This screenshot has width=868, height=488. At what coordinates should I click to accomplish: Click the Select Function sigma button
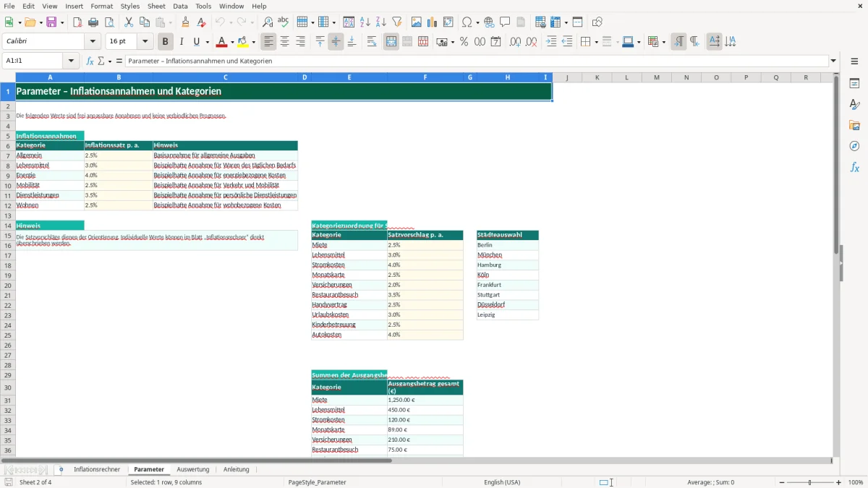[101, 61]
